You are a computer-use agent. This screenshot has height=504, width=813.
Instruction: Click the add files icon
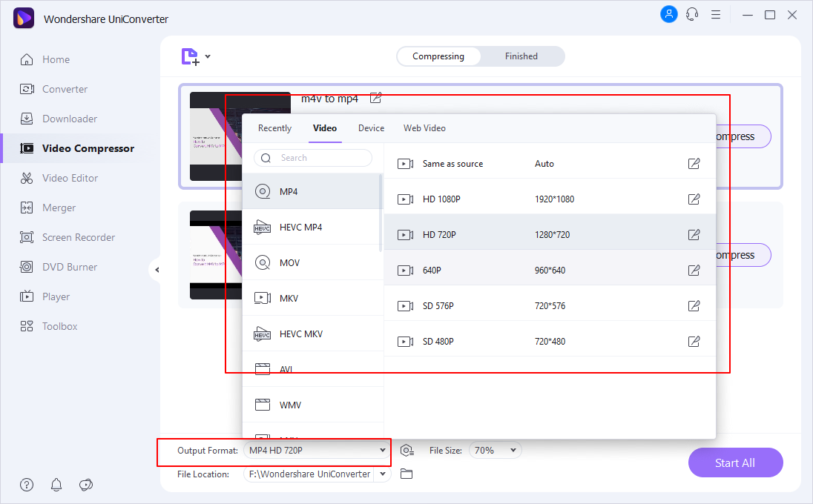coord(190,56)
